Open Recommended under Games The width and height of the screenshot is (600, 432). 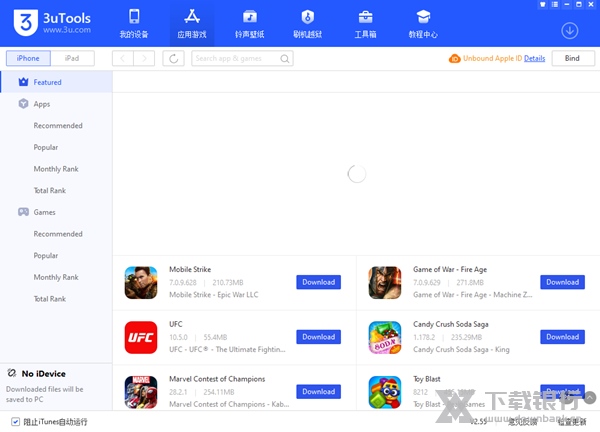58,234
